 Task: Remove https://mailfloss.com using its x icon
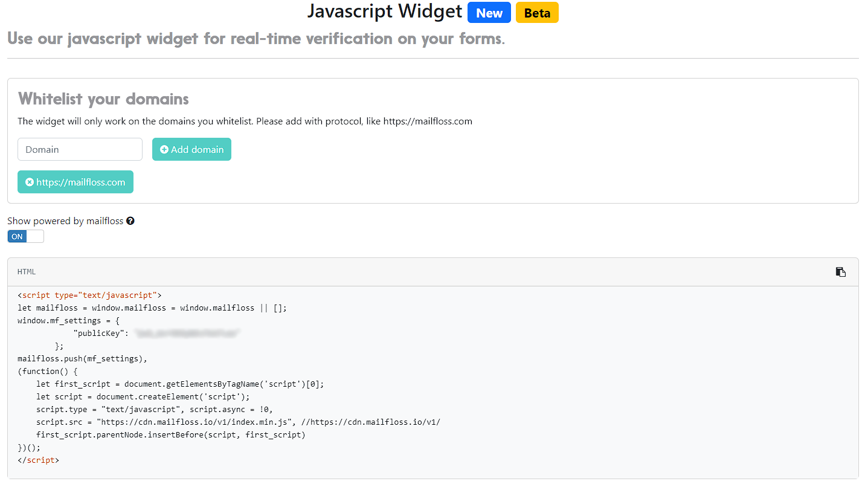coord(29,182)
